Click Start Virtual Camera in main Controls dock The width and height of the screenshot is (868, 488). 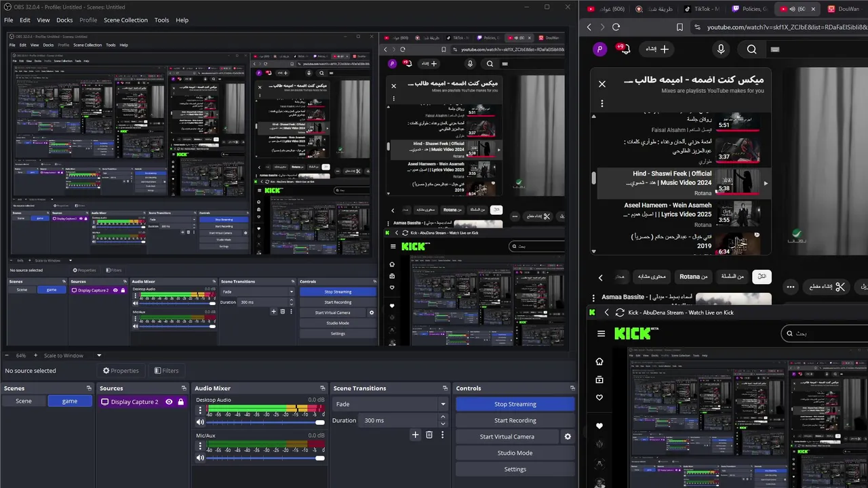coord(507,436)
